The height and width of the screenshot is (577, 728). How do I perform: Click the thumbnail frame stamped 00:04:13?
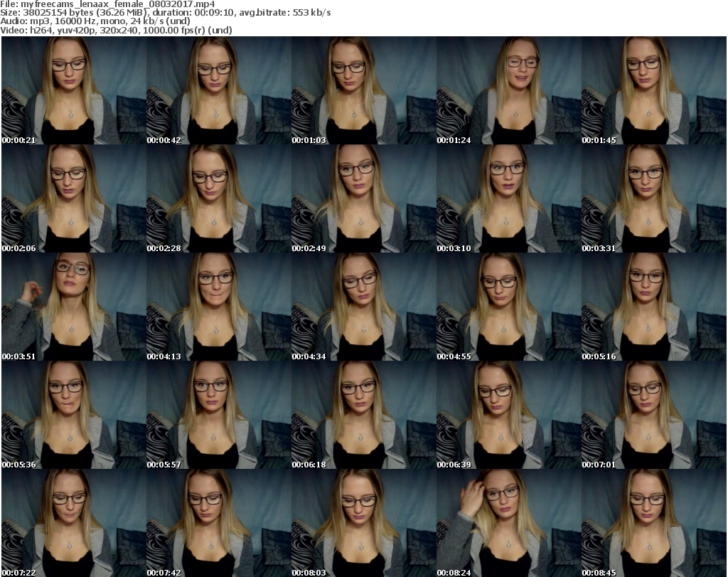coord(219,307)
